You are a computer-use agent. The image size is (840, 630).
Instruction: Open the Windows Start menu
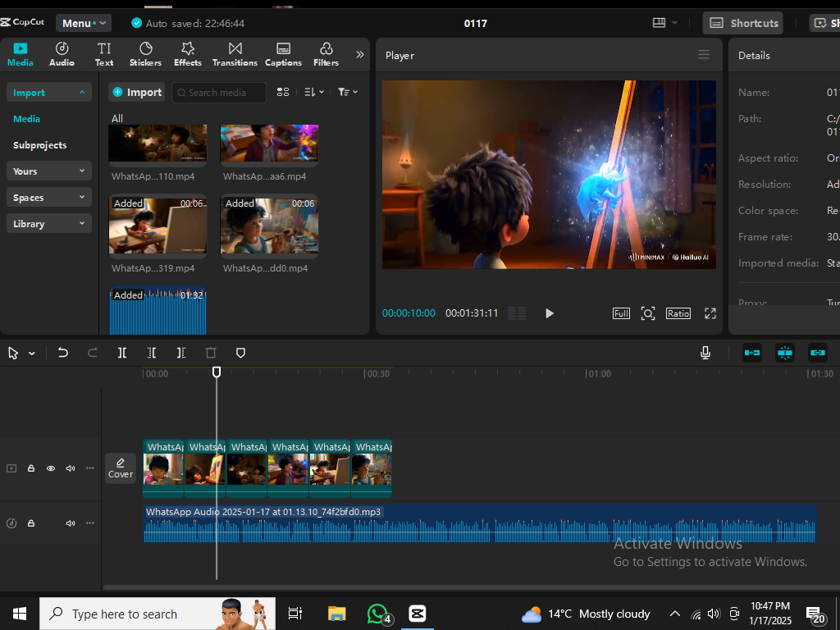[x=20, y=614]
